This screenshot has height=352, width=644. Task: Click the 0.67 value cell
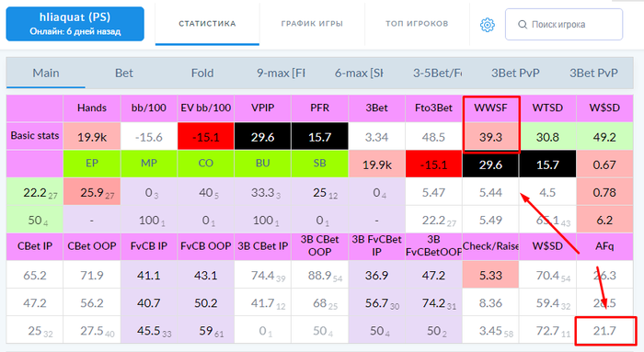[604, 165]
